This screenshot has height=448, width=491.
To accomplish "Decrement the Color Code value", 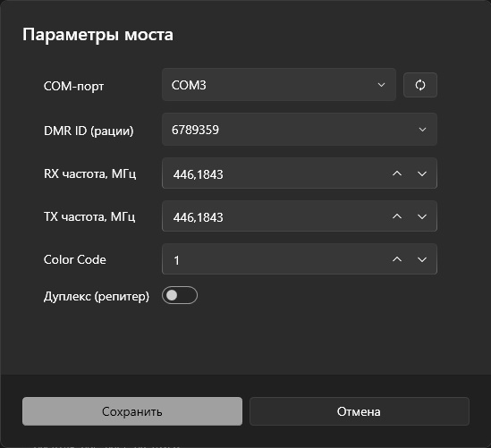I will coord(422,259).
